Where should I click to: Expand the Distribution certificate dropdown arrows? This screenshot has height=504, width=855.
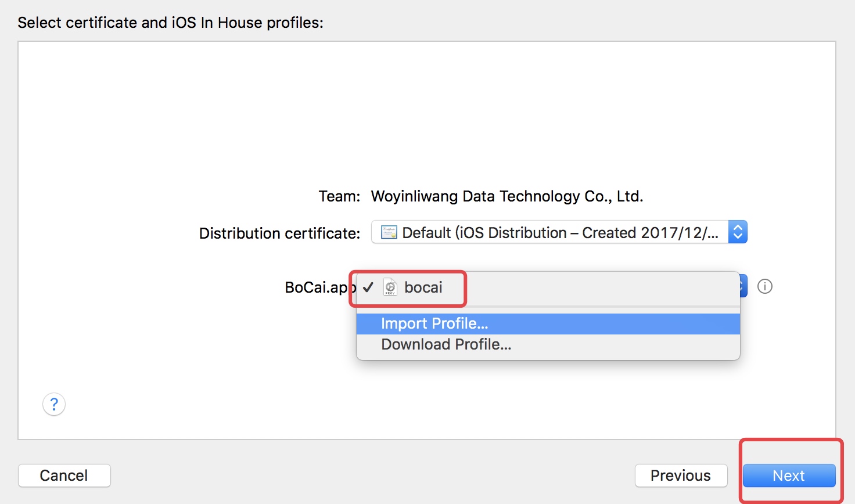click(x=738, y=232)
